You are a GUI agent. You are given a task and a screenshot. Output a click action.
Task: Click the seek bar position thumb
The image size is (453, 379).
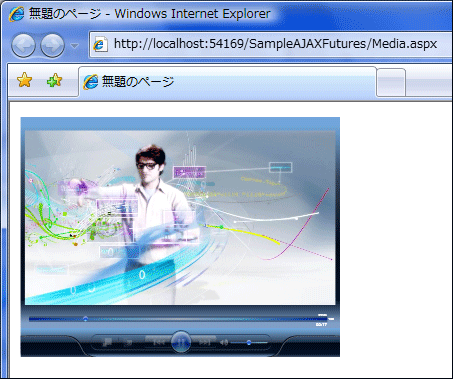pyautogui.click(x=85, y=319)
